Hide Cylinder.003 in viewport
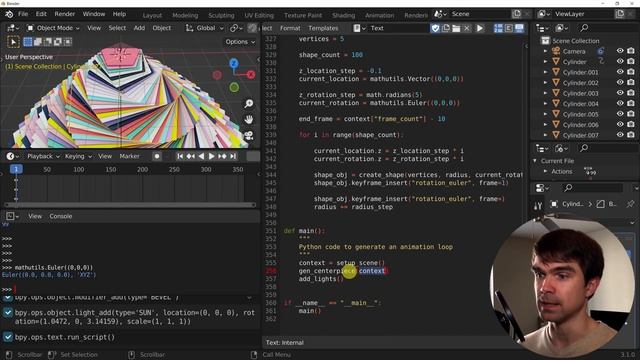 [x=620, y=93]
